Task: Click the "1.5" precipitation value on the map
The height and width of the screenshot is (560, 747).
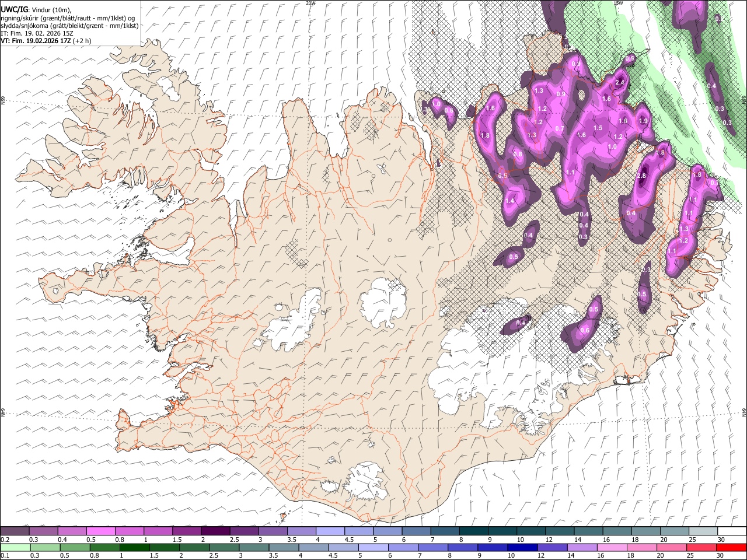Action: click(x=598, y=128)
